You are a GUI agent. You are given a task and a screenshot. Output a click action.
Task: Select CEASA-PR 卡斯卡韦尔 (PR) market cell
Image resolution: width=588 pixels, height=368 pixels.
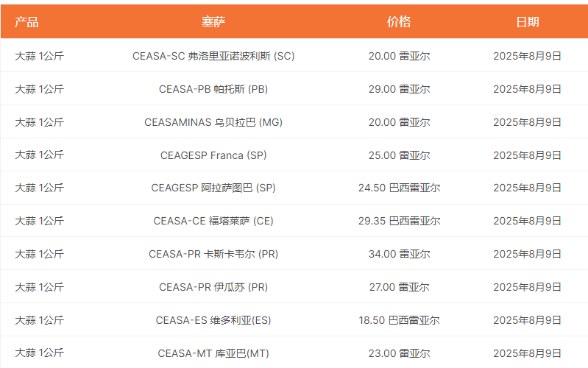point(213,254)
